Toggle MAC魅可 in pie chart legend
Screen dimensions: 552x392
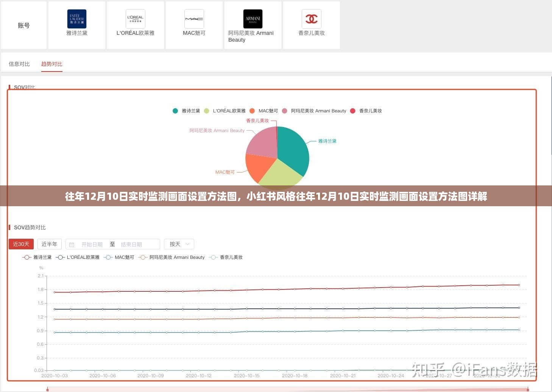click(264, 111)
